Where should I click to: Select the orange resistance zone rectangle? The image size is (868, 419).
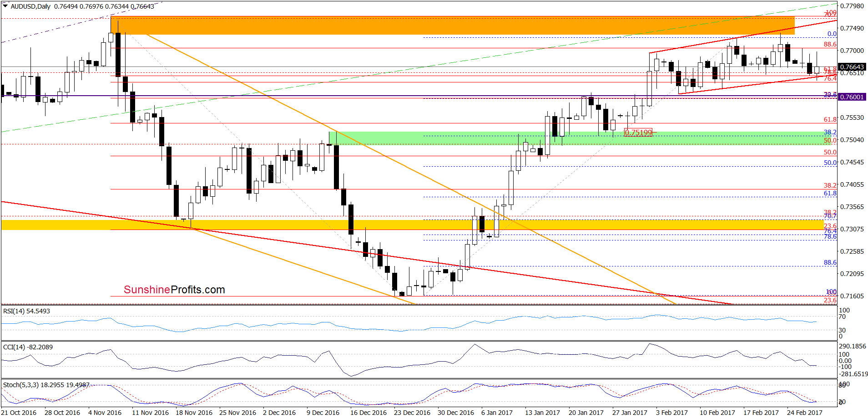(453, 26)
